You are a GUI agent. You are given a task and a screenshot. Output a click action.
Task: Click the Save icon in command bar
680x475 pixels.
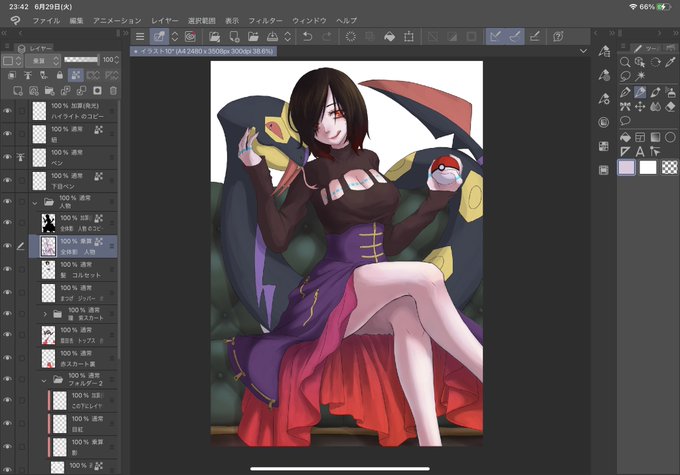[272, 36]
